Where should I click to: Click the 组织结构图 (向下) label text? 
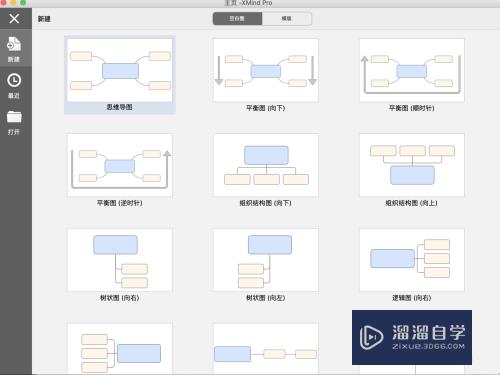click(266, 203)
